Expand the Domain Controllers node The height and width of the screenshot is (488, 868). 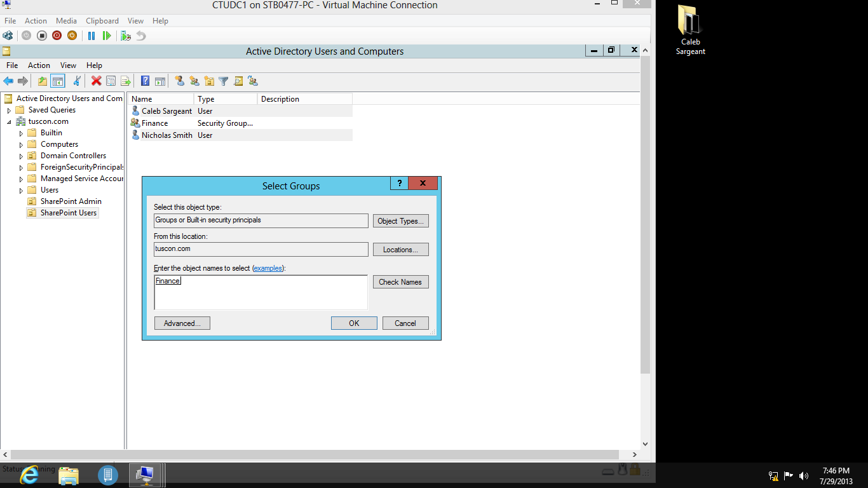coord(21,156)
